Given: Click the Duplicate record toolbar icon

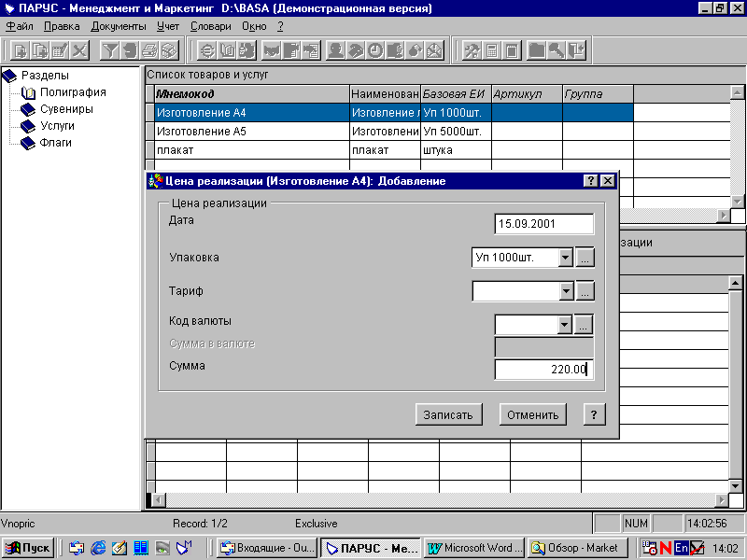Looking at the screenshot, I should [39, 50].
